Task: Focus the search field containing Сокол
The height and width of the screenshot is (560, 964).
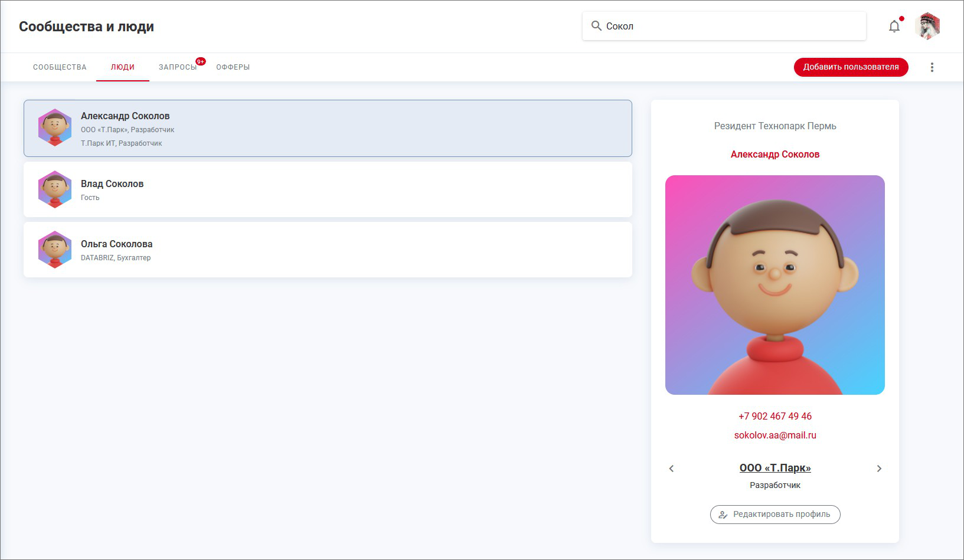Action: pos(732,26)
